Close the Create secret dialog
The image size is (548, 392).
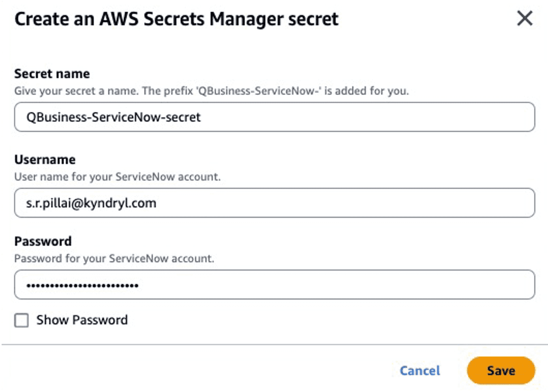coord(524,19)
